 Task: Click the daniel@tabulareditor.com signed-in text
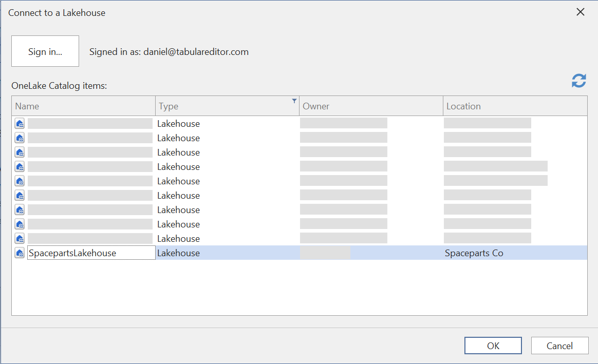169,52
